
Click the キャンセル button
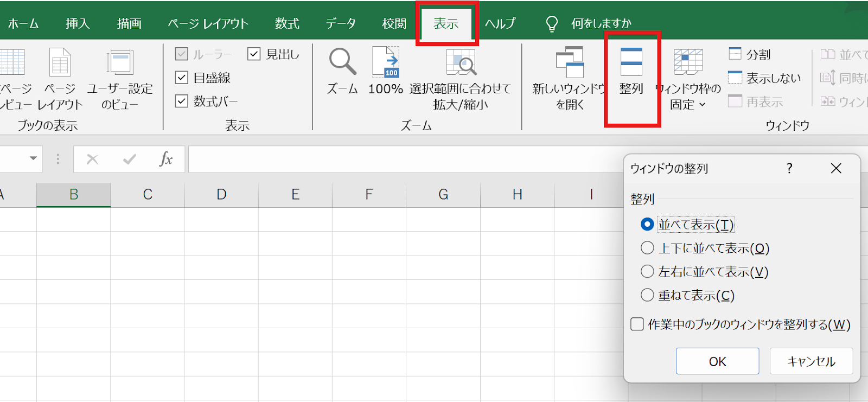(811, 361)
